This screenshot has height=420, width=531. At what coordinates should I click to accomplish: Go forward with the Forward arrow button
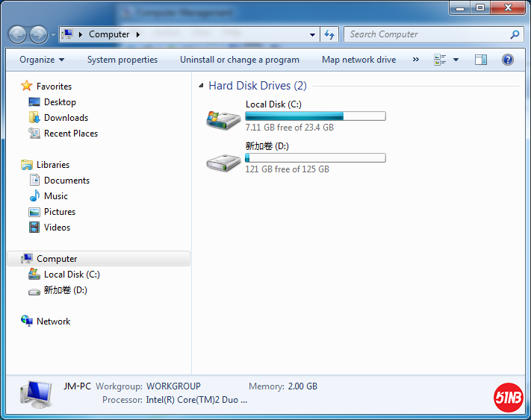point(38,34)
